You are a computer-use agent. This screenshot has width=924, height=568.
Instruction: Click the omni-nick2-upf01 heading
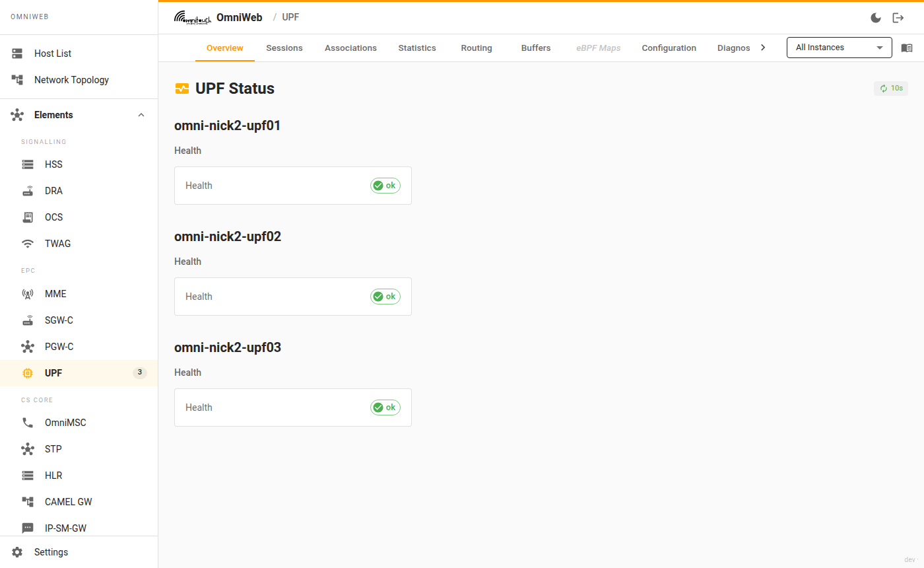pos(228,125)
